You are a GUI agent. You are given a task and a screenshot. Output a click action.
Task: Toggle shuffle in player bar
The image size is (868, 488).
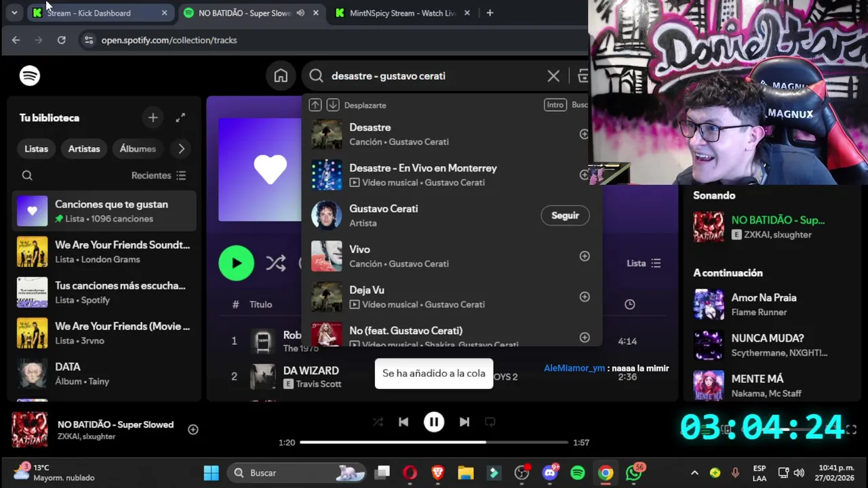(378, 422)
